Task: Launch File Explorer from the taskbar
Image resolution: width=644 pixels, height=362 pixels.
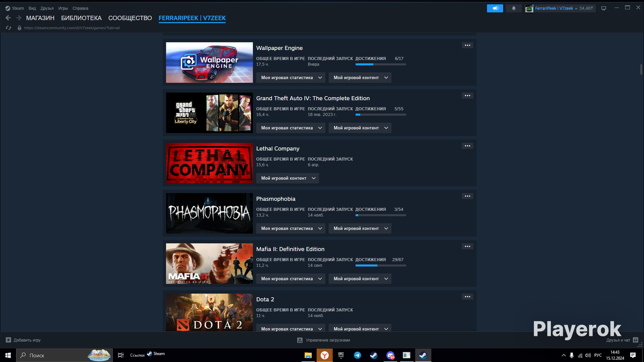Action: (308, 355)
